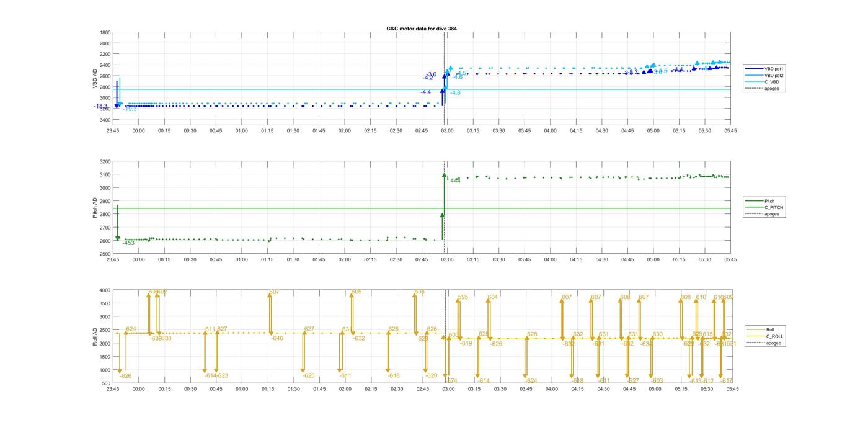
Task: Click the '-626' roll data label
Action: coord(125,376)
